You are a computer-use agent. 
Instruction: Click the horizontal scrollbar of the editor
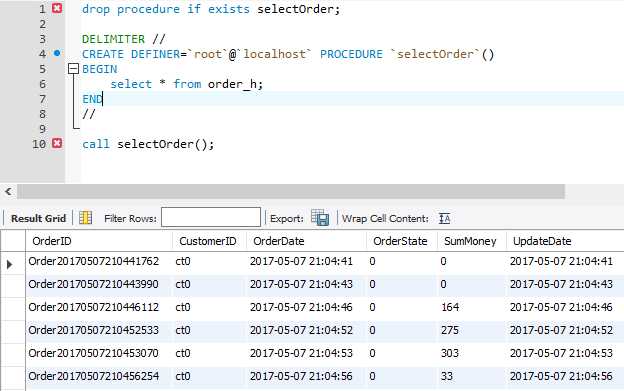[x=291, y=191]
